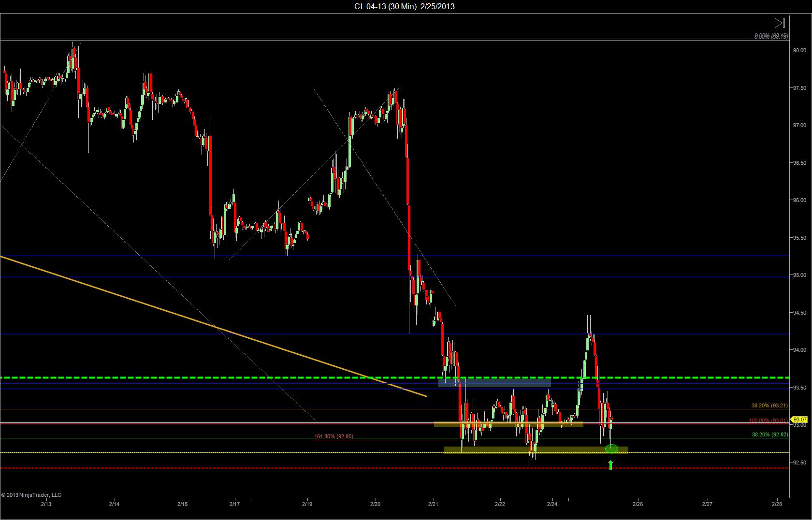The image size is (812, 520).
Task: Click the 2/19 date axis label
Action: click(307, 504)
